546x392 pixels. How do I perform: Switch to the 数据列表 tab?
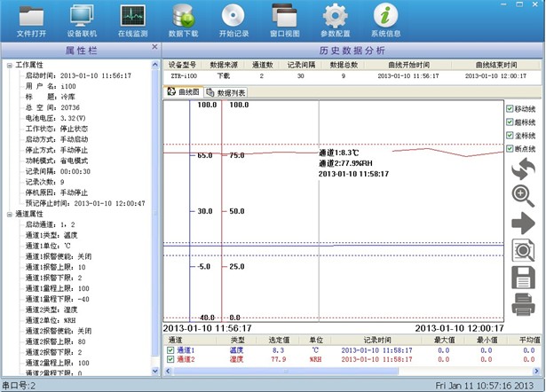click(226, 92)
